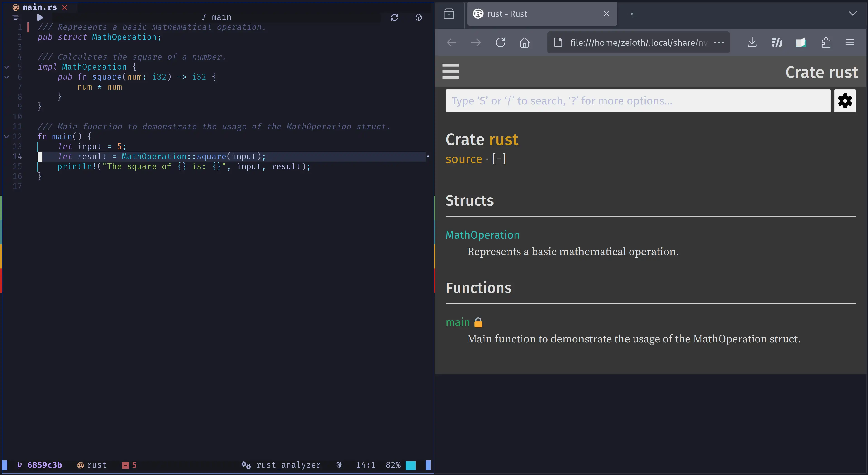Collapse the main function fold on line 12
This screenshot has height=475, width=868.
[6, 137]
